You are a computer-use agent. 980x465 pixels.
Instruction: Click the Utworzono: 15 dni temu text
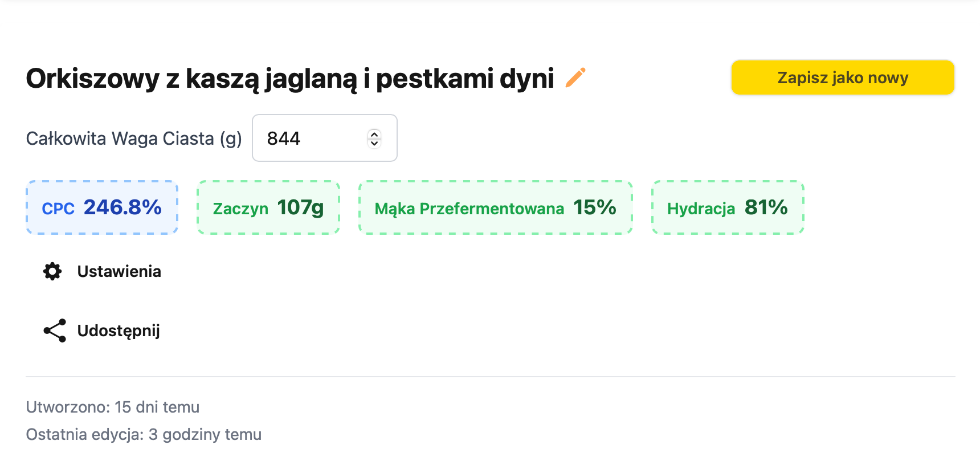point(113,407)
